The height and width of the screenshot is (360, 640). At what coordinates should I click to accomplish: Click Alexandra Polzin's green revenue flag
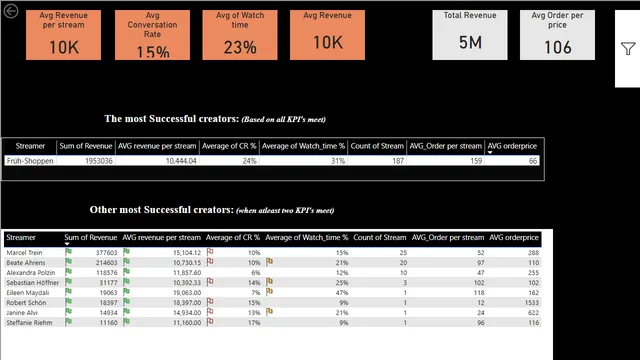click(68, 272)
